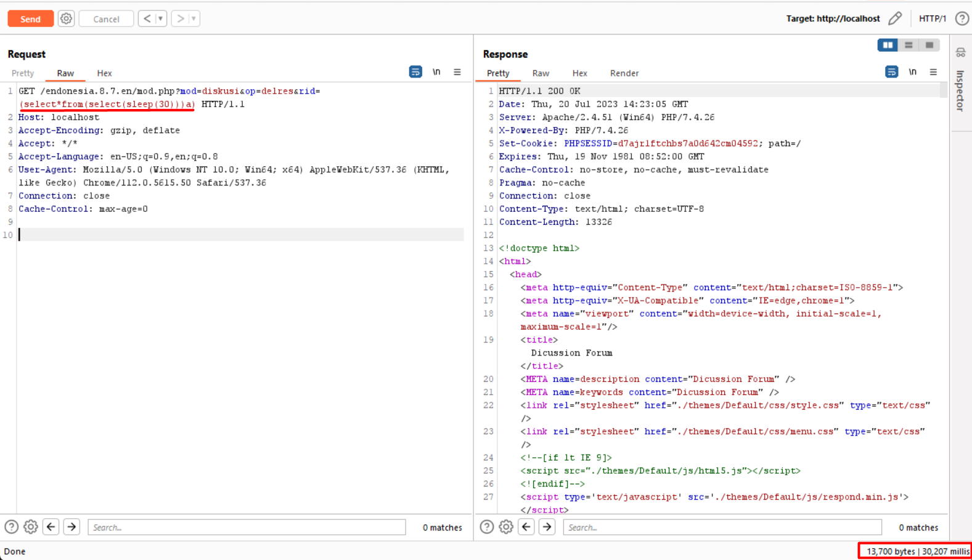Screen dimensions: 972x560
Task: Open the previous-history dropdown arrow
Action: [161, 18]
